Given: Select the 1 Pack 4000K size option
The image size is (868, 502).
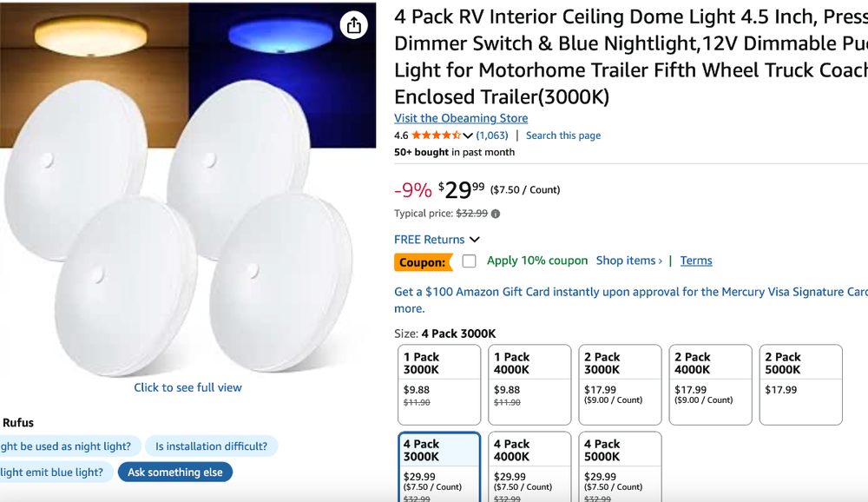Looking at the screenshot, I should coord(529,384).
